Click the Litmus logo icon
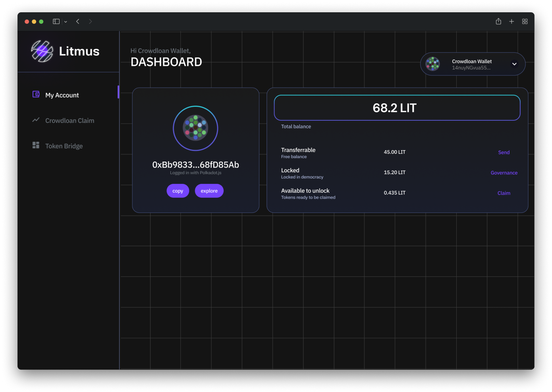The image size is (552, 392). click(x=42, y=51)
